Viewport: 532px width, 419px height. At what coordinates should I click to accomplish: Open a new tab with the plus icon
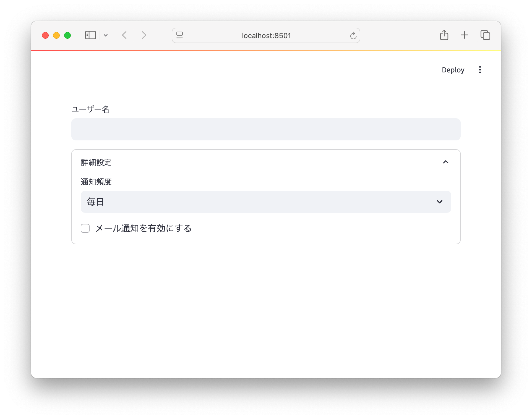click(465, 35)
